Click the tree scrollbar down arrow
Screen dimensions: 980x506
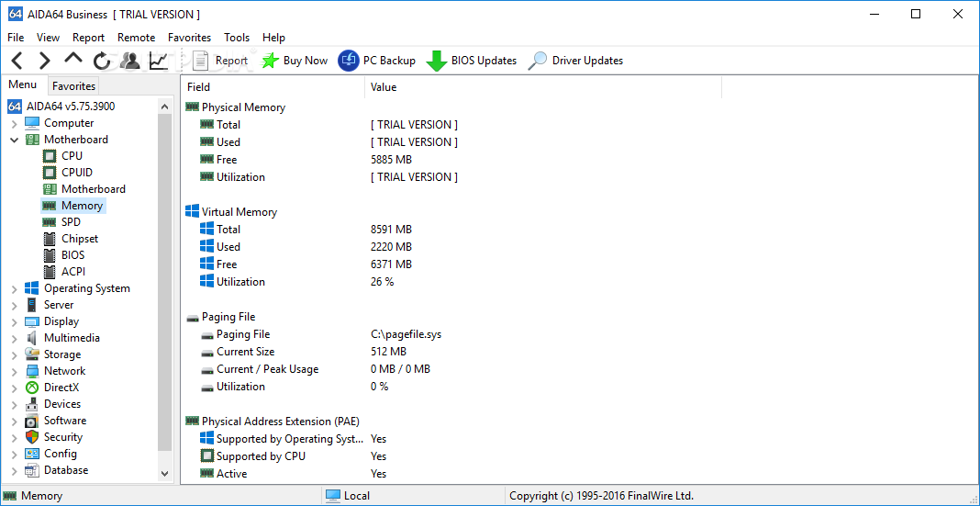click(164, 474)
